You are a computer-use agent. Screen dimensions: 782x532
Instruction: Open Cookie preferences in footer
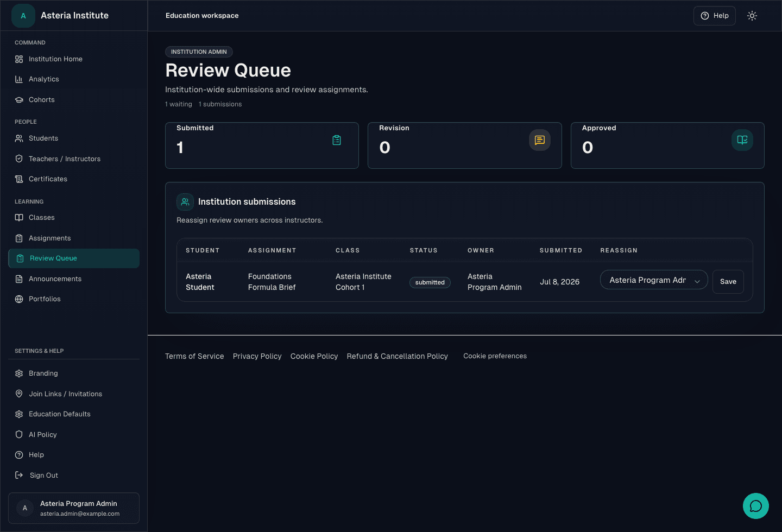click(495, 356)
